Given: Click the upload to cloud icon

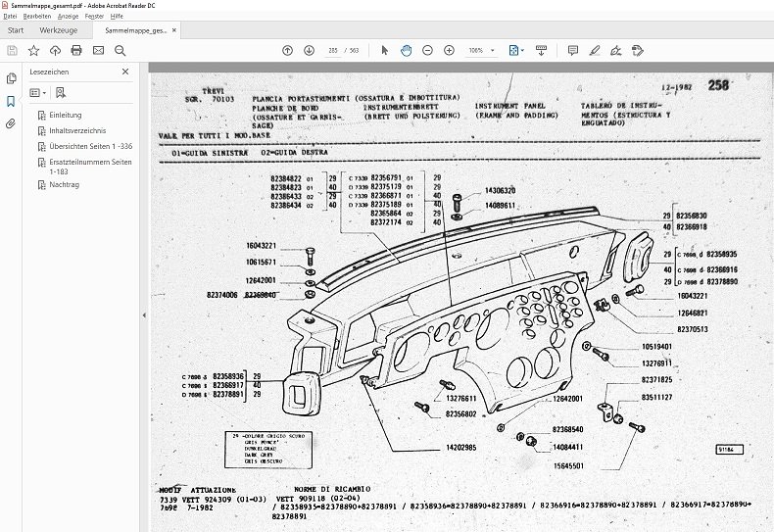Looking at the screenshot, I should [x=55, y=50].
